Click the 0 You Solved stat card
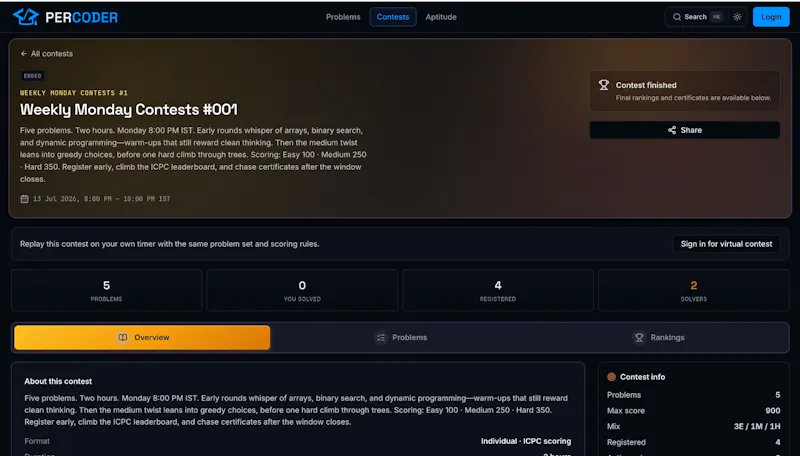The width and height of the screenshot is (800, 456). 302,290
